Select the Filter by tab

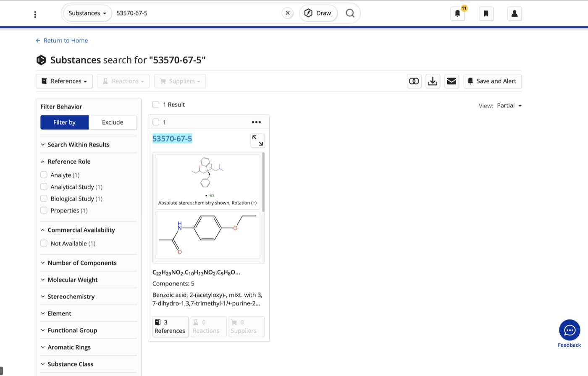[64, 122]
